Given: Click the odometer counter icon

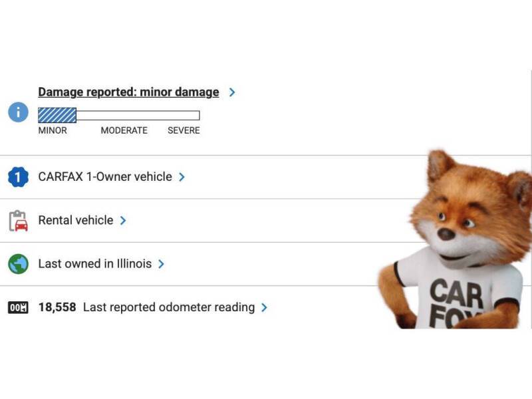Looking at the screenshot, I should pos(18,307).
